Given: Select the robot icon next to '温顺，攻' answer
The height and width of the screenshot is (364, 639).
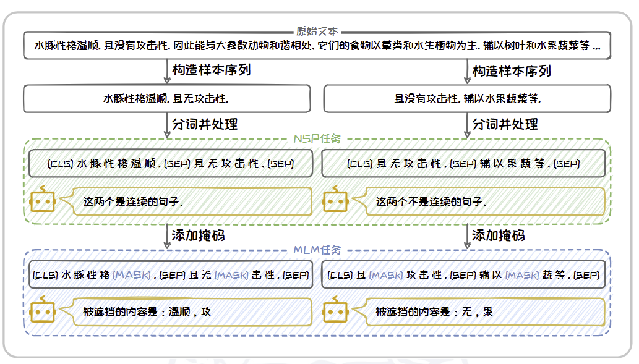Looking at the screenshot, I should 43,311.
